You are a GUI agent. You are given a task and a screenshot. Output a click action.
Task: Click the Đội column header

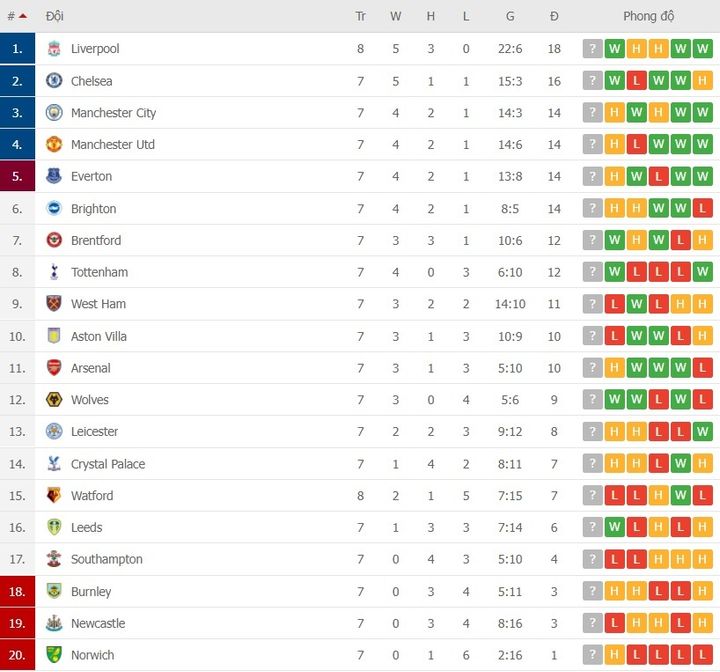55,16
